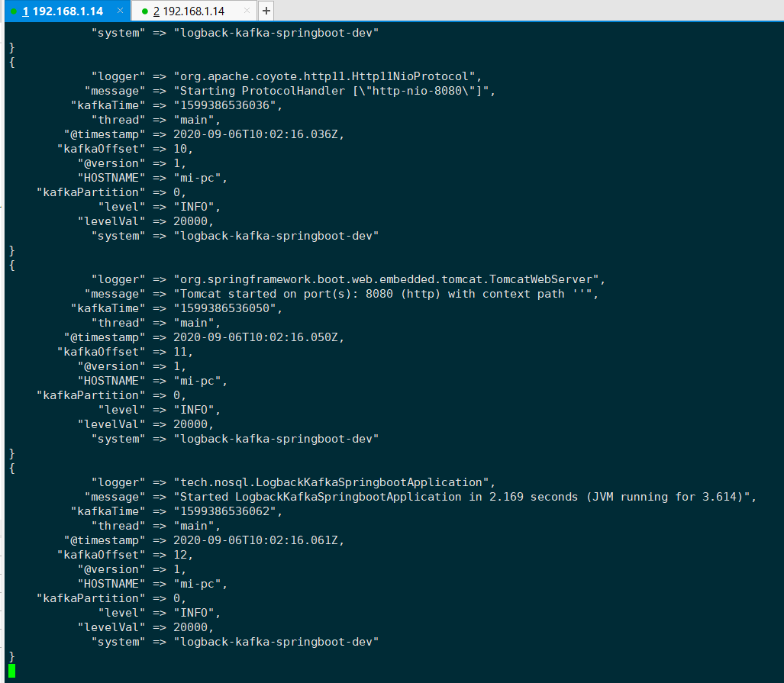
Task: Click kafkaTime value 1599386536062
Action: click(227, 511)
